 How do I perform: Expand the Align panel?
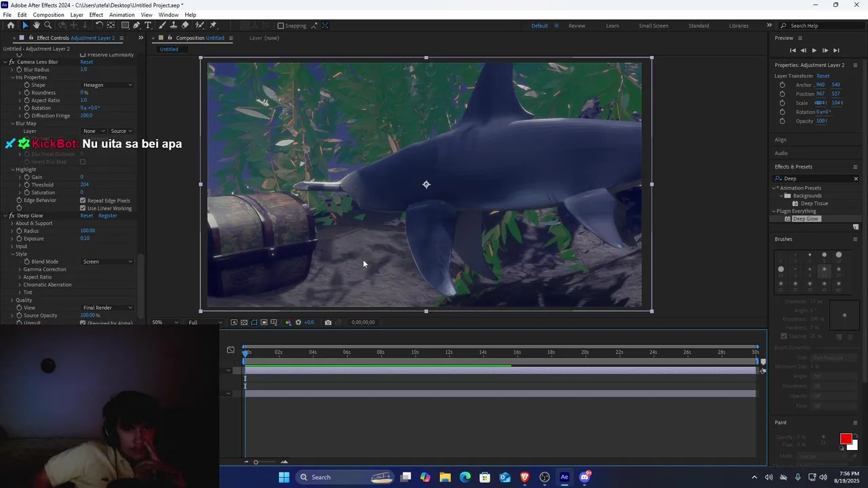[781, 140]
